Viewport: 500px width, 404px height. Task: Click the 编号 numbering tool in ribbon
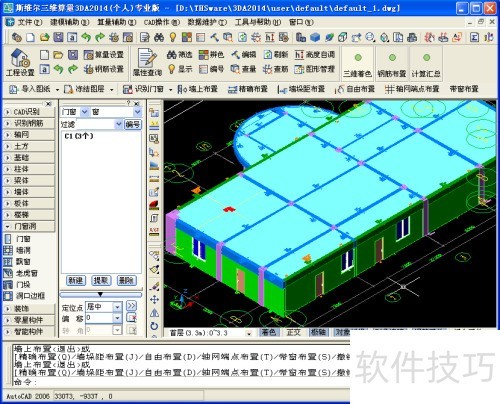pyautogui.click(x=211, y=69)
